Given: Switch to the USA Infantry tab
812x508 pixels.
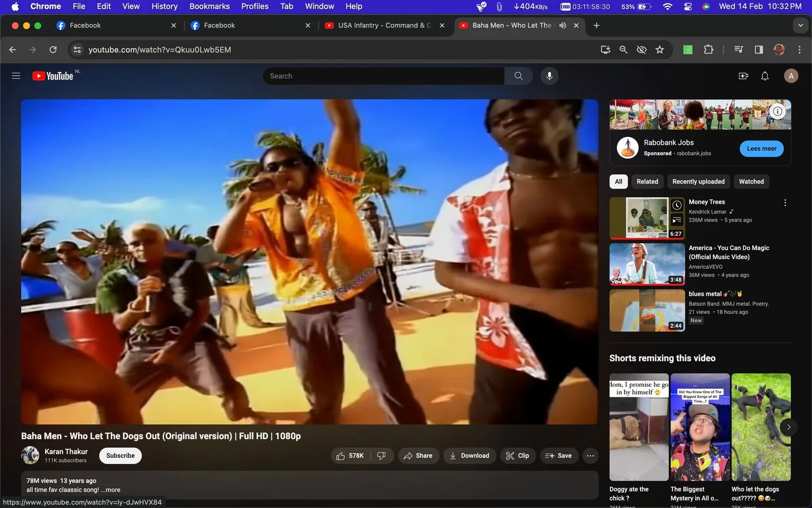Looking at the screenshot, I should pyautogui.click(x=385, y=25).
